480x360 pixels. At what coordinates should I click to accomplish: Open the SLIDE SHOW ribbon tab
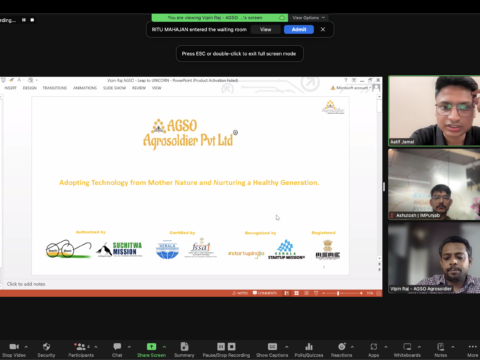click(x=114, y=88)
